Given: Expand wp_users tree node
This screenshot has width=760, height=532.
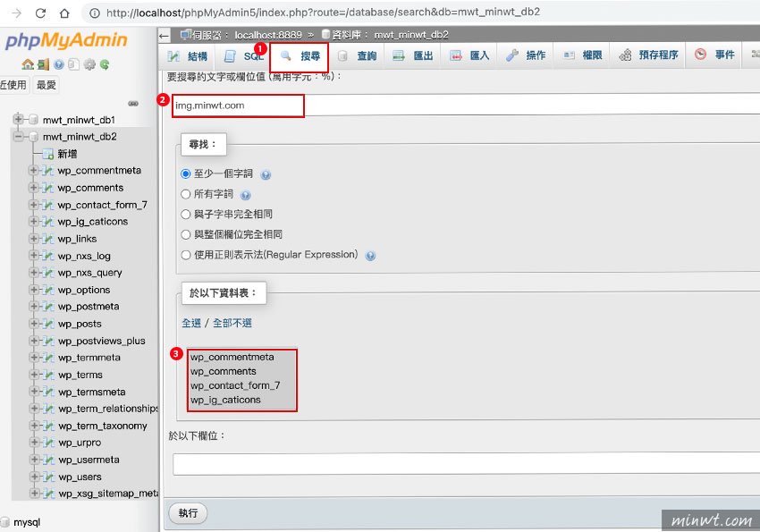Looking at the screenshot, I should point(33,477).
